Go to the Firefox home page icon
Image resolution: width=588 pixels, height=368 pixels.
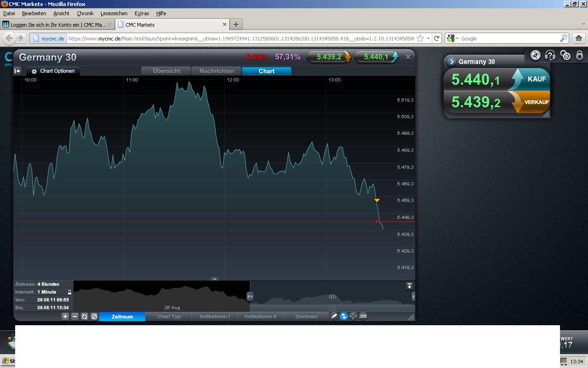579,38
